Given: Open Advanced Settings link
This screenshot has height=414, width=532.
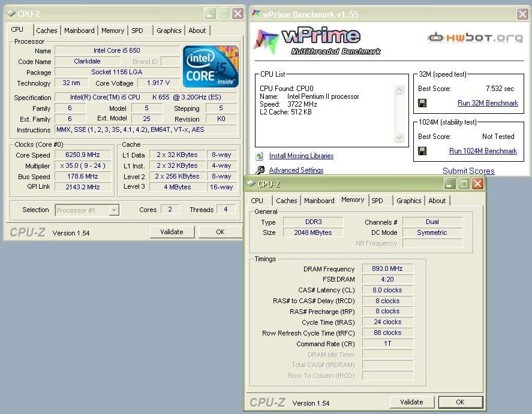Looking at the screenshot, I should (296, 170).
